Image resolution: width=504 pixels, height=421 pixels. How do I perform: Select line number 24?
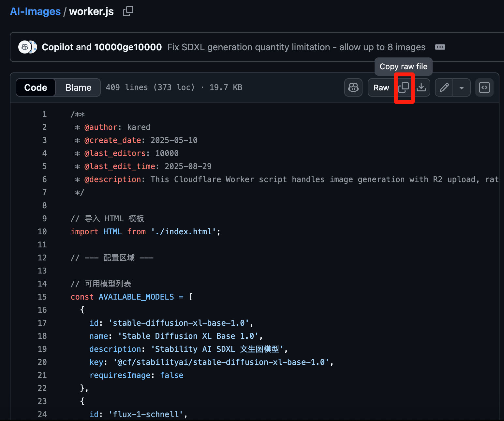(42, 414)
